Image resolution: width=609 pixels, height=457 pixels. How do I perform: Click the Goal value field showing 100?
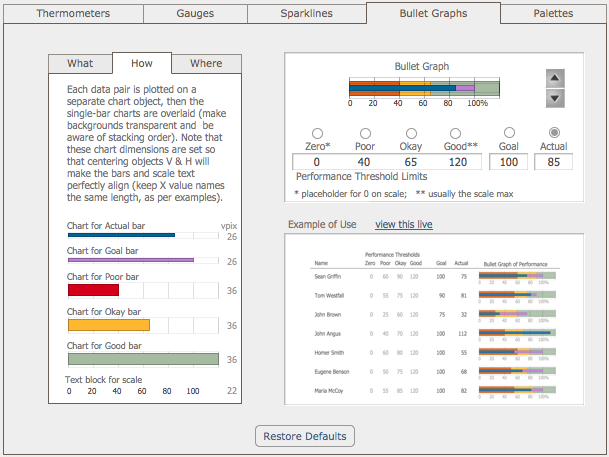[x=508, y=162]
